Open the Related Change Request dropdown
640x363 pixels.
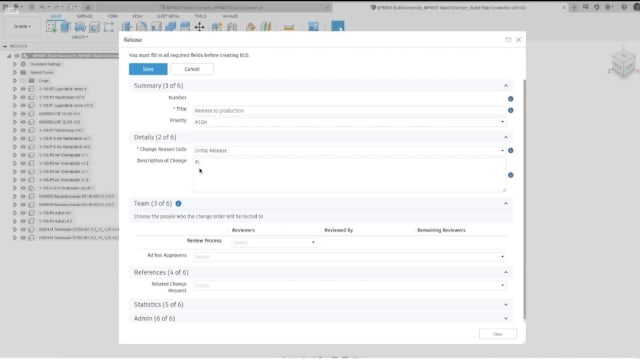349,285
